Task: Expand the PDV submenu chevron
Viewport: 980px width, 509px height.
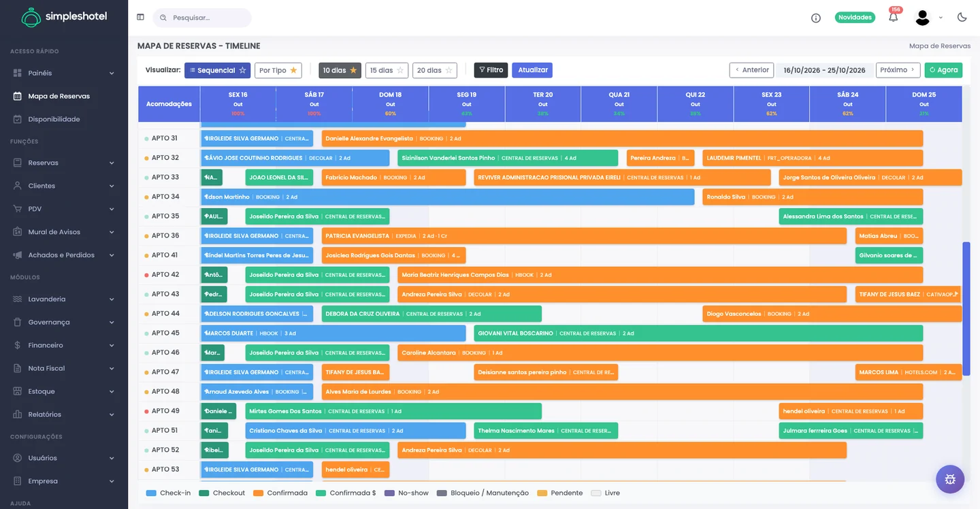Action: (x=112, y=210)
